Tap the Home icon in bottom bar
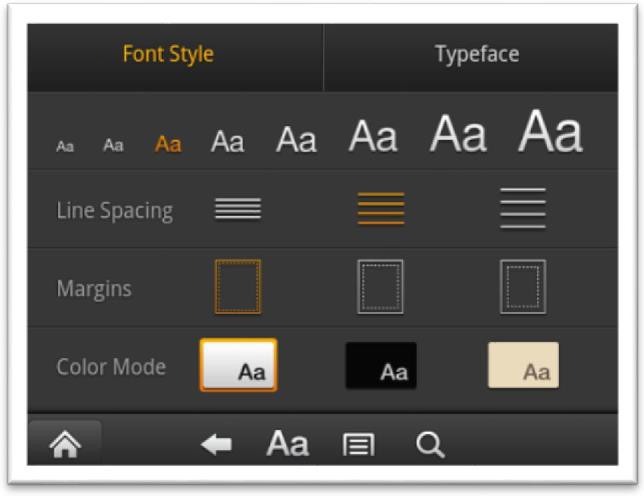This screenshot has height=496, width=644. click(64, 445)
